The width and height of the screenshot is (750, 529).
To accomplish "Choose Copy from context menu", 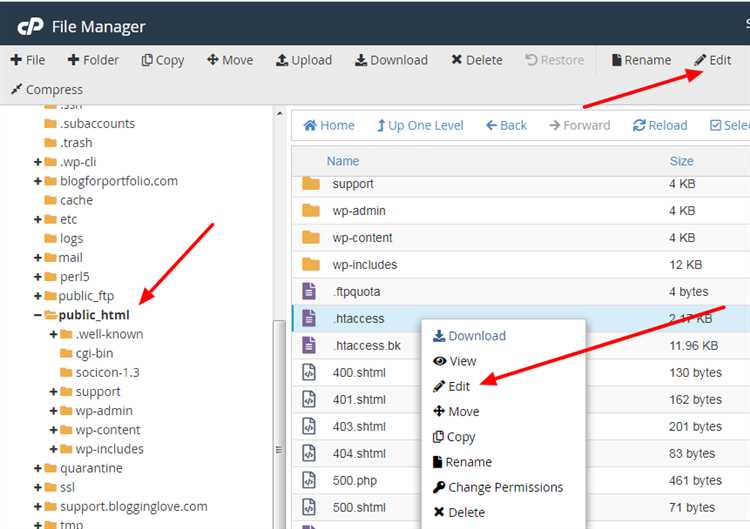I will [x=454, y=437].
